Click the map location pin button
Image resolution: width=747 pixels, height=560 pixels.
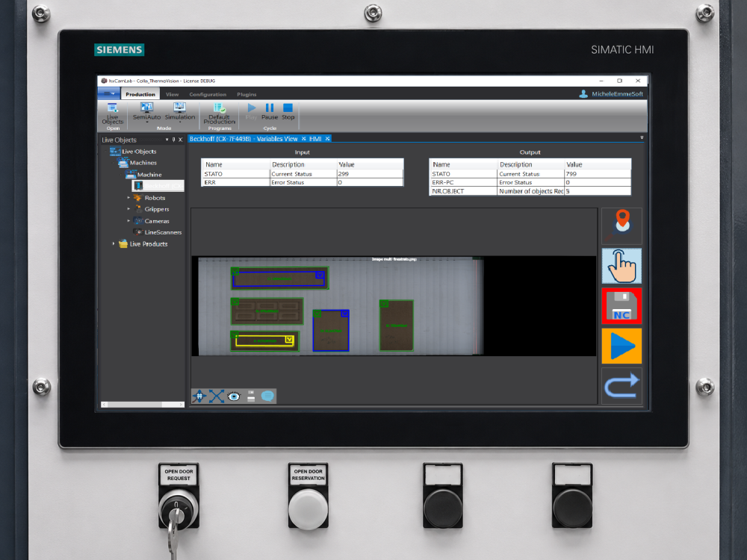(622, 225)
